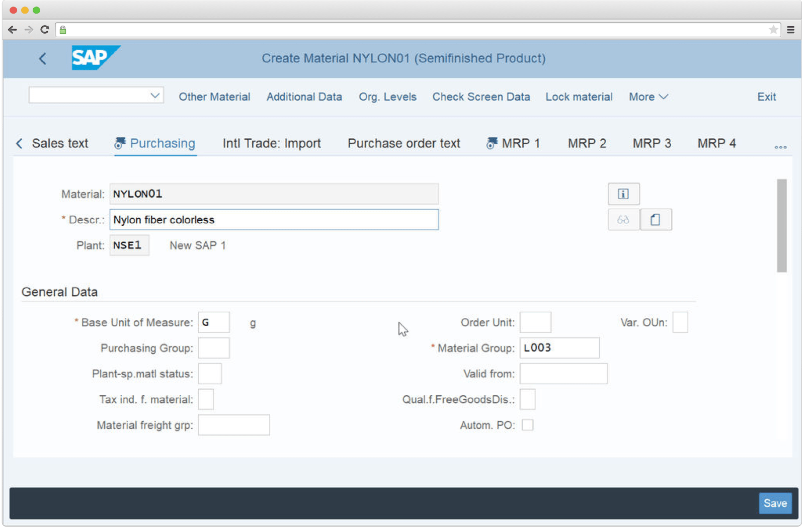Select the Purchasing tab

[x=155, y=143]
